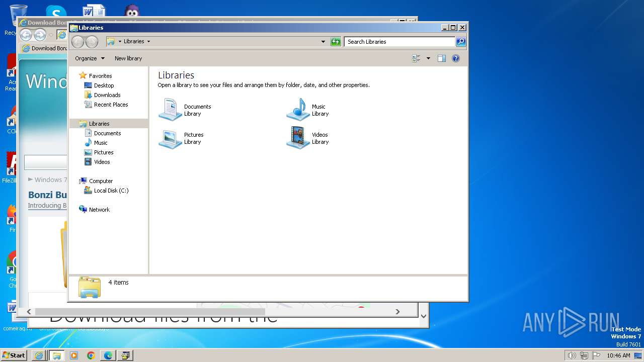
Task: Select Downloads under Favorites
Action: 102,95
